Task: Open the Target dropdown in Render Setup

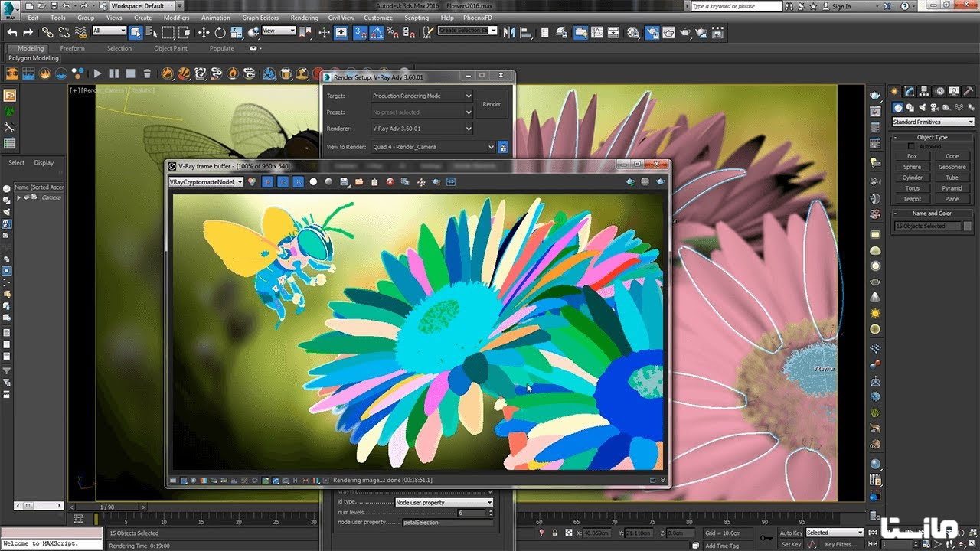Action: point(422,96)
